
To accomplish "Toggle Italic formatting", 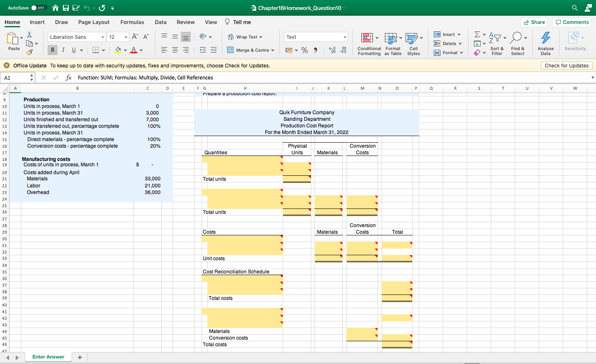I will 63,50.
